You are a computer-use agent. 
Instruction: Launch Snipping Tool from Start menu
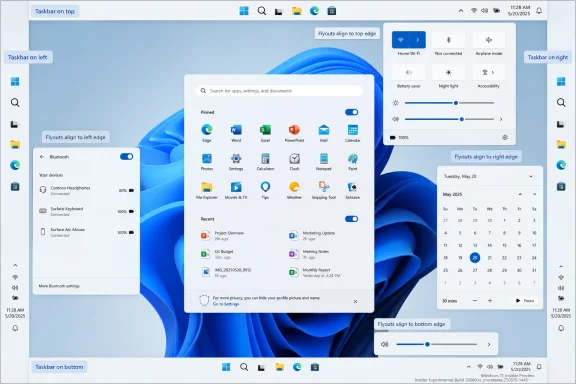pos(324,190)
